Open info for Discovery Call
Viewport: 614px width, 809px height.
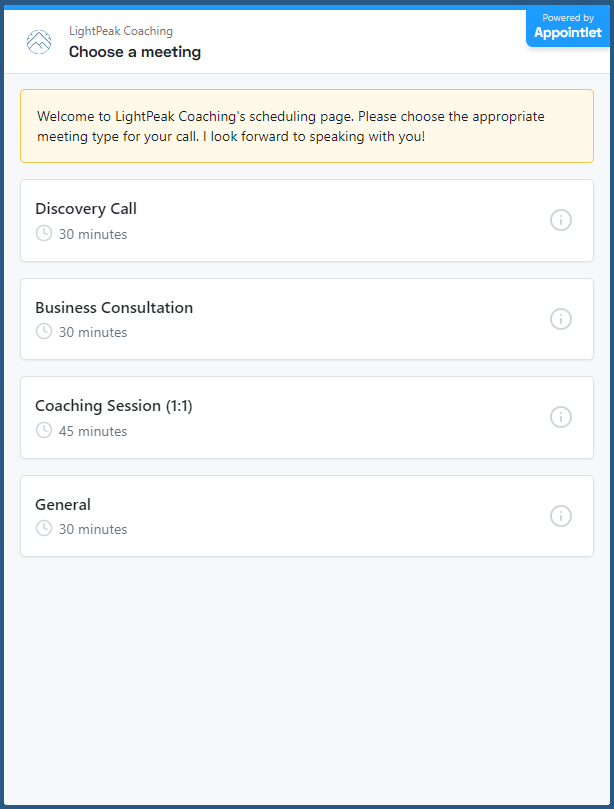tap(561, 220)
